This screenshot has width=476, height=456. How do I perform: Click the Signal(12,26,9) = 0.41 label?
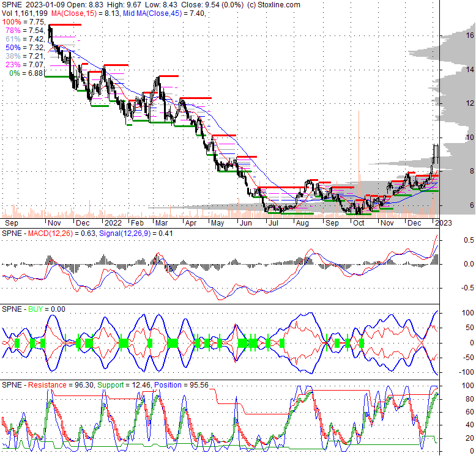(x=136, y=234)
